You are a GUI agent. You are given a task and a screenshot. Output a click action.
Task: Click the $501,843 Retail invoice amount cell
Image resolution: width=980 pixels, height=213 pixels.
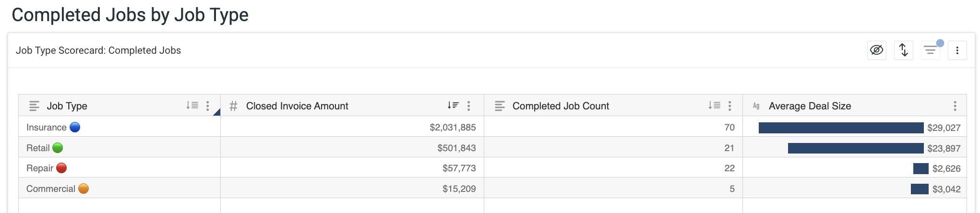pos(456,148)
